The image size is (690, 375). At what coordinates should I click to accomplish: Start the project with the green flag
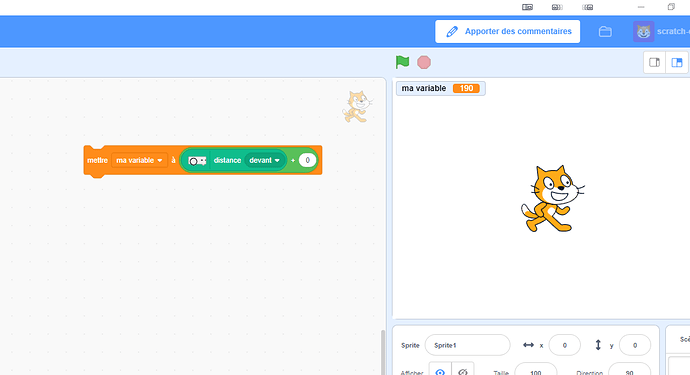402,62
